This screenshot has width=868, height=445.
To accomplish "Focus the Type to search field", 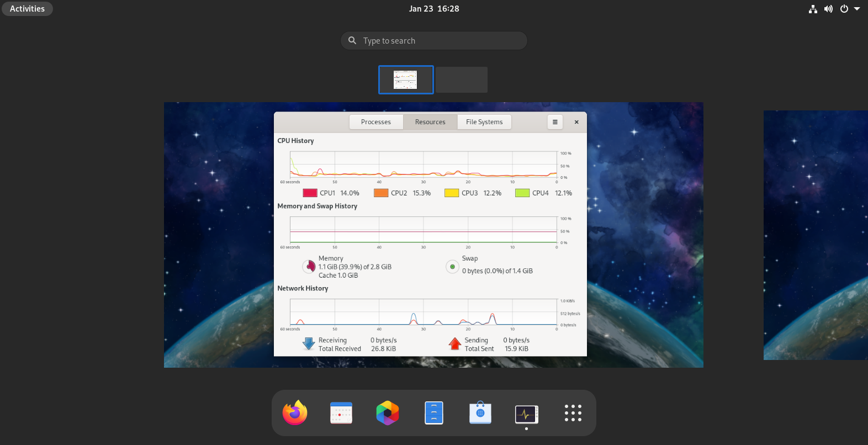I will pyautogui.click(x=434, y=41).
